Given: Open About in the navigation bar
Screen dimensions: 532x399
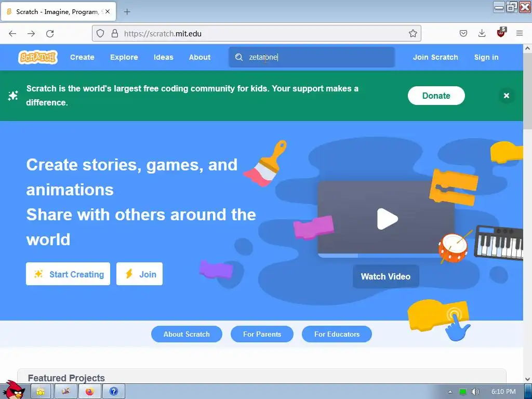Looking at the screenshot, I should click(199, 57).
